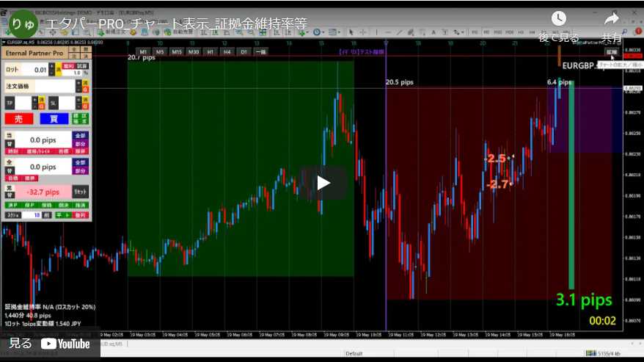Click the 注文価格 order price field

click(x=55, y=87)
